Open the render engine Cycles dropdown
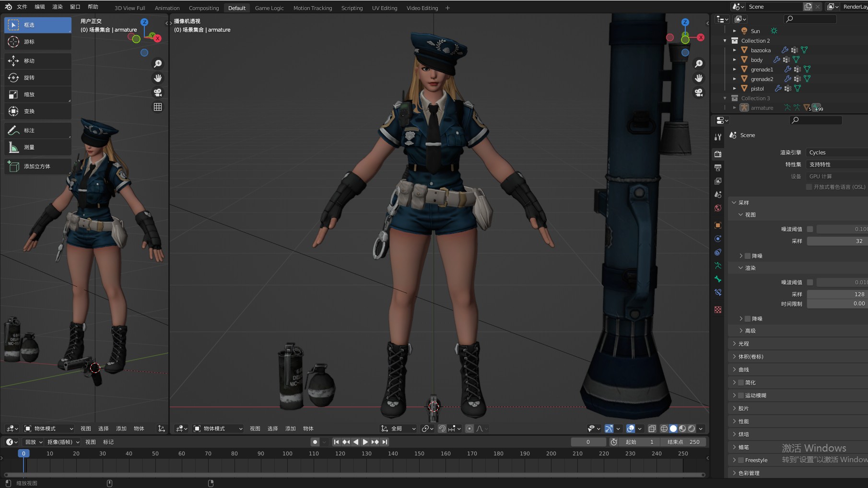Screen dimensions: 868x488 pyautogui.click(x=837, y=152)
